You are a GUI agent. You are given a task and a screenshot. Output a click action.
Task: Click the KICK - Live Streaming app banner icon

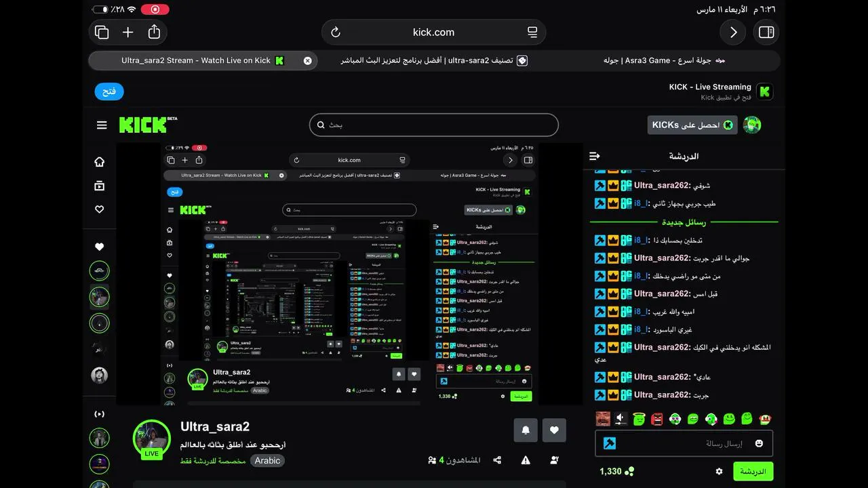coord(764,91)
